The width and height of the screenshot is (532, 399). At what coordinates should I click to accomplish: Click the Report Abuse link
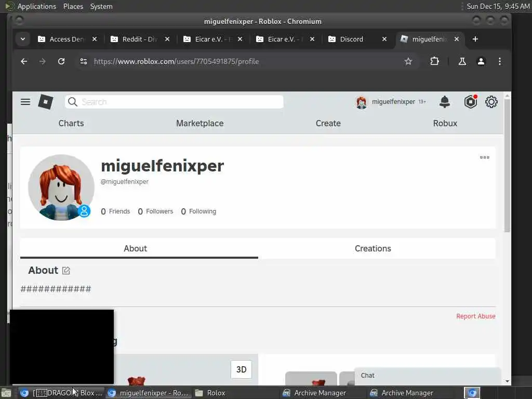[476, 316]
